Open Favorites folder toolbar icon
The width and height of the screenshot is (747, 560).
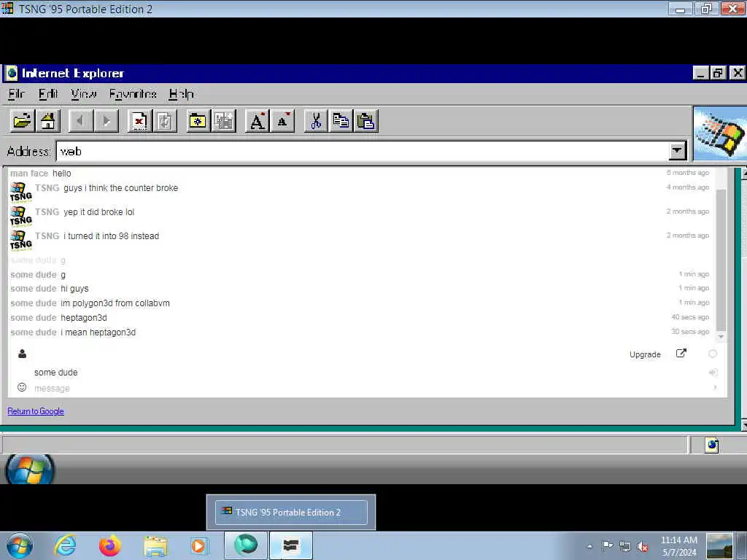(x=198, y=121)
